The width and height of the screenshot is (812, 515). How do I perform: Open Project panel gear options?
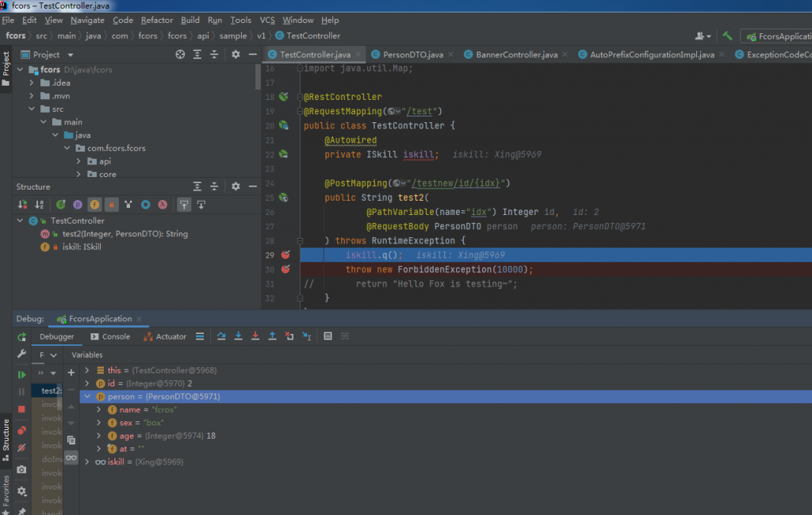pos(236,55)
